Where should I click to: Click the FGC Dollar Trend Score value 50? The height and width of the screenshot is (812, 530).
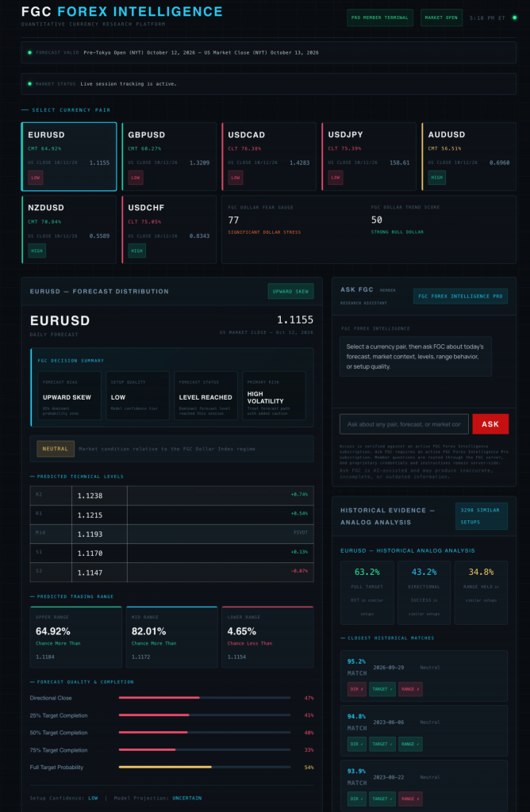377,220
